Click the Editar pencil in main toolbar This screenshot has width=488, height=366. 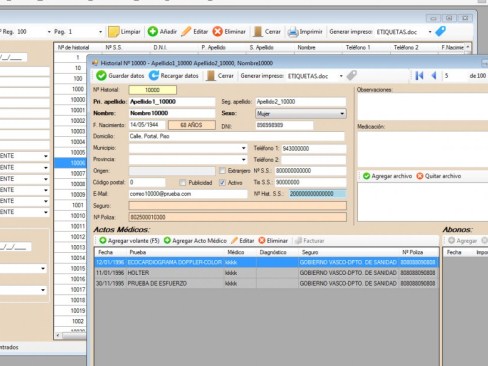click(x=195, y=32)
